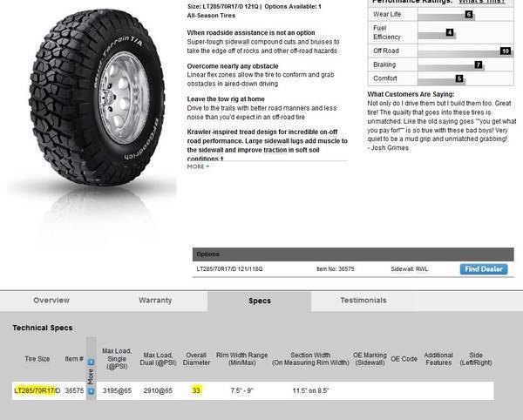This screenshot has width=523, height=420.
Task: Click the 'All-Season Tires' label
Action: pyautogui.click(x=211, y=16)
